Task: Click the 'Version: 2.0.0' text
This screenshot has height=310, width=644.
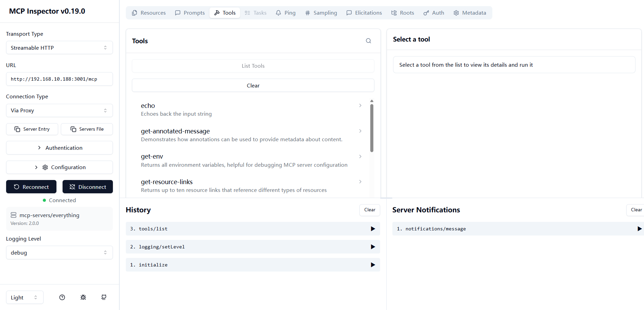Action: (x=24, y=224)
